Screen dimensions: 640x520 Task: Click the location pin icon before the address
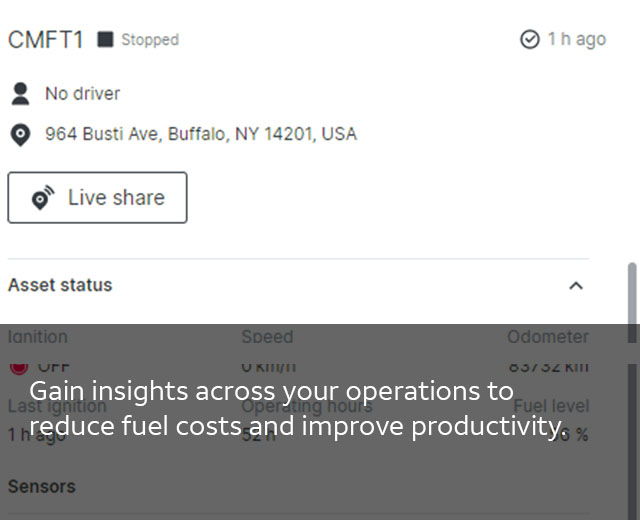coord(19,134)
